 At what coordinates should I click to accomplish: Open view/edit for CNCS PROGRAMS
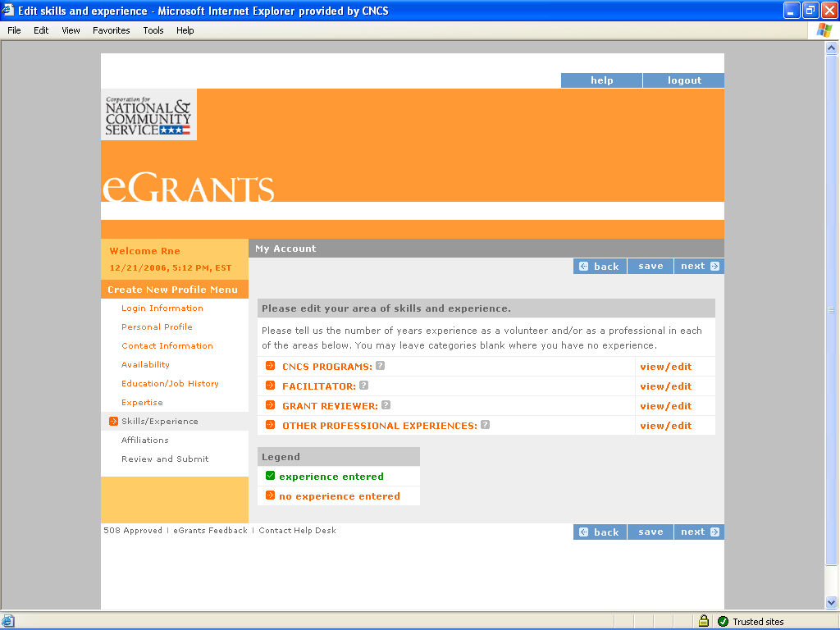pos(665,367)
